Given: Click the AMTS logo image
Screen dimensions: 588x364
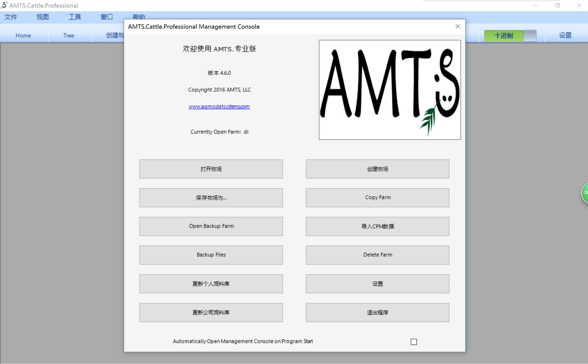Looking at the screenshot, I should pyautogui.click(x=390, y=90).
